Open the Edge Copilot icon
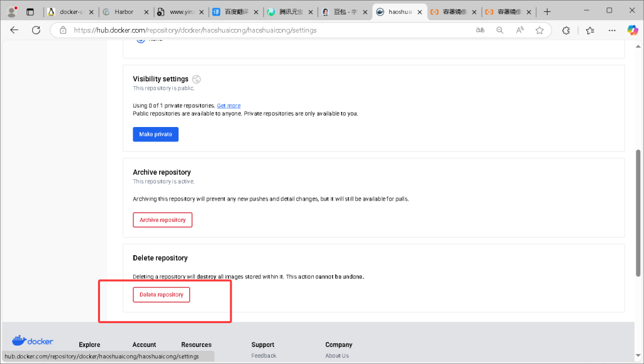This screenshot has height=364, width=644. point(633,30)
